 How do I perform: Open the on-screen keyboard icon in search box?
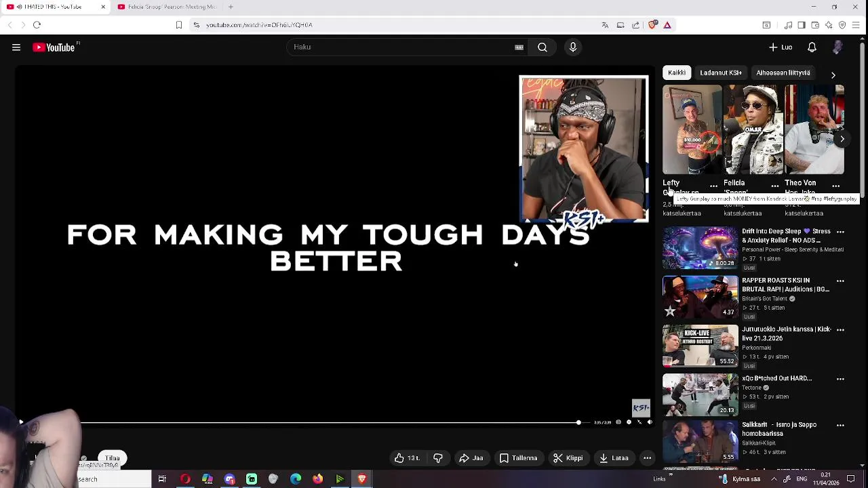coord(519,47)
